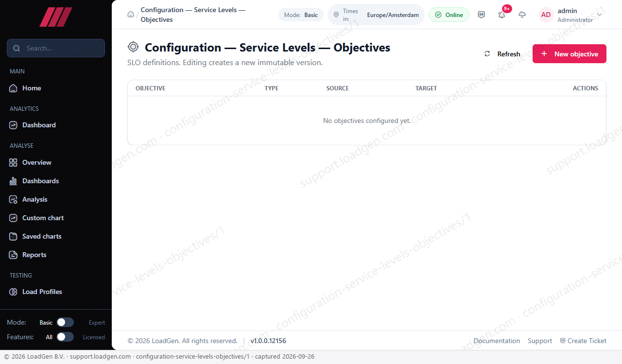Open the notifications bell
The image size is (622, 364).
tap(501, 15)
